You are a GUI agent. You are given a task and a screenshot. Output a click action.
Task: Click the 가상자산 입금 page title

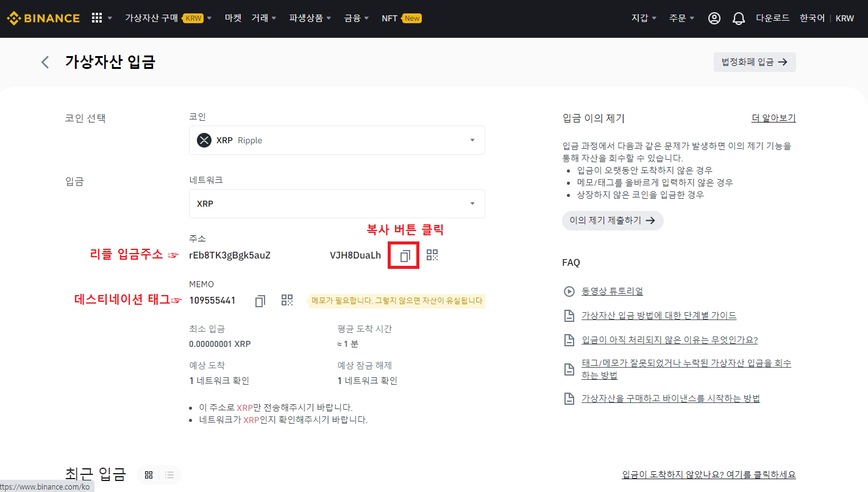pos(110,62)
